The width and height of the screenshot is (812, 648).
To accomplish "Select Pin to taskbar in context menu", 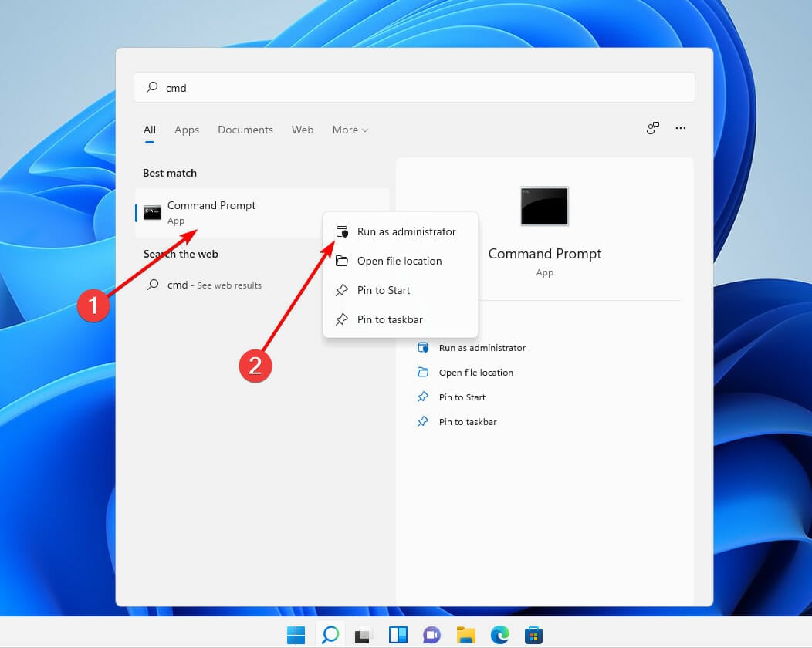I will [x=401, y=320].
